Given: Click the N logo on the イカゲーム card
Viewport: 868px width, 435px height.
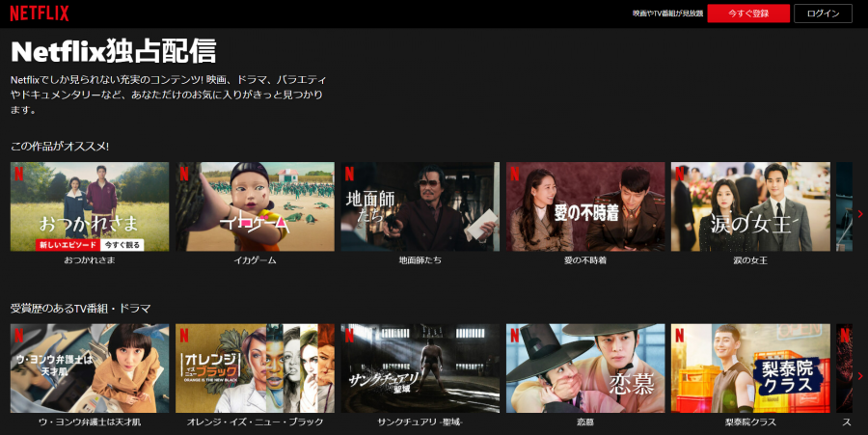Looking at the screenshot, I should click(x=184, y=174).
